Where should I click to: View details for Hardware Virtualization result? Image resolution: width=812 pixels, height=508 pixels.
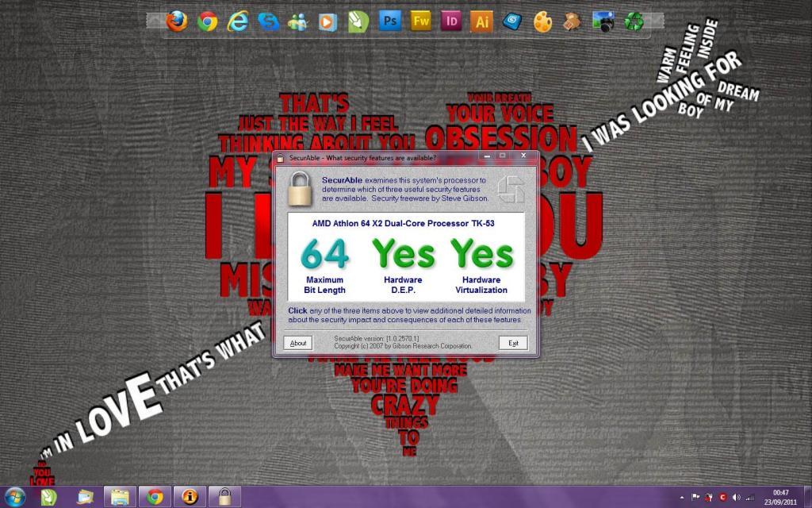coord(481,264)
